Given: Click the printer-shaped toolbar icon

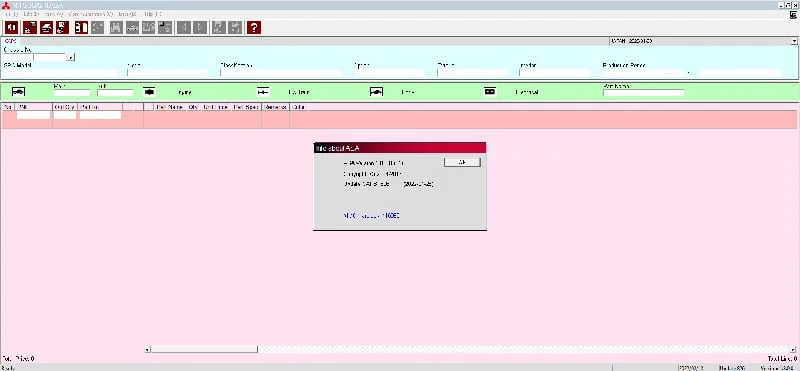Looking at the screenshot, I should pos(46,27).
